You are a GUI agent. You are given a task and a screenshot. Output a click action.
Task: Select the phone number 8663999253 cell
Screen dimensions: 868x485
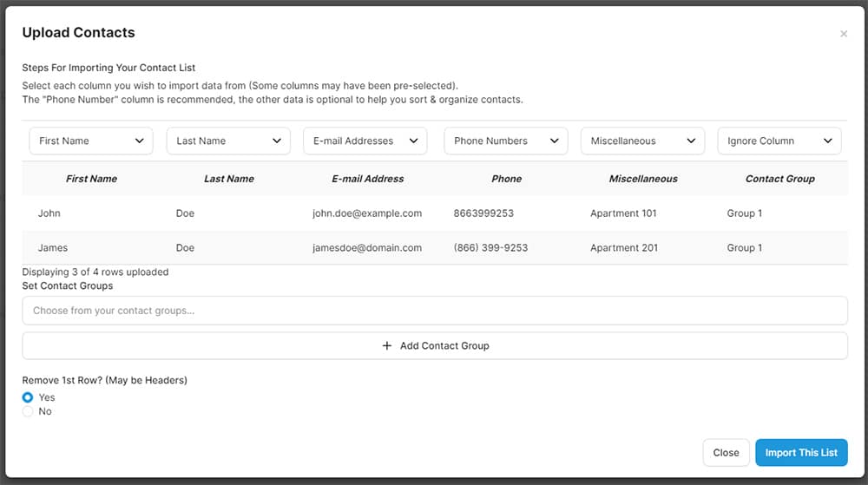click(483, 213)
